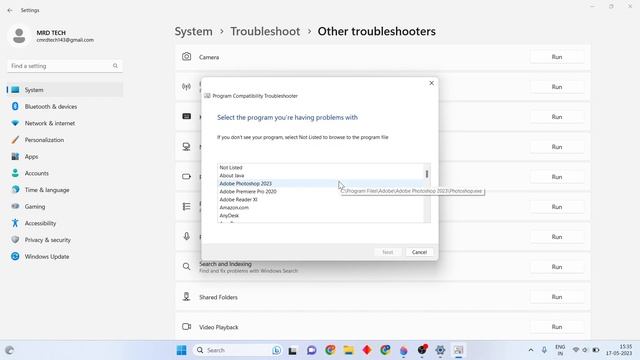Click the Search and Indexing magnifier icon
The width and height of the screenshot is (640, 360).
(x=187, y=267)
